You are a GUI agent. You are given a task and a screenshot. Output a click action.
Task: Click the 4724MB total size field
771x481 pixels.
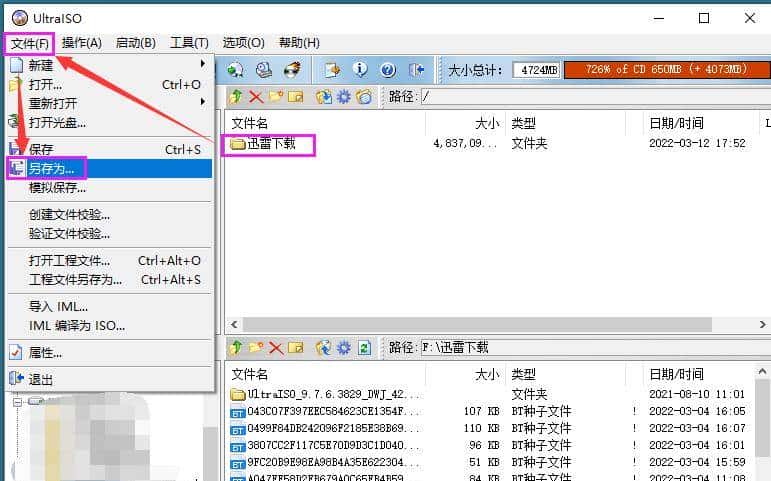(536, 70)
